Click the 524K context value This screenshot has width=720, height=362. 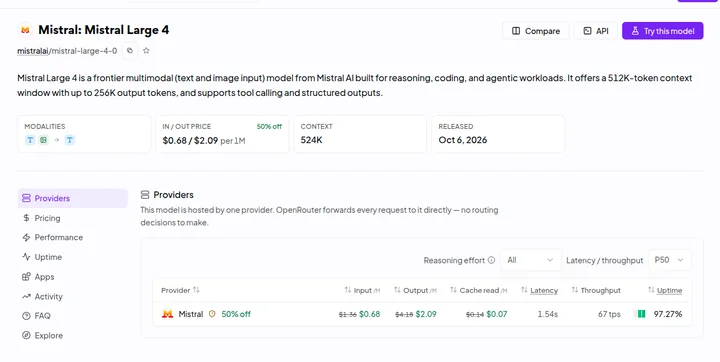(x=311, y=140)
